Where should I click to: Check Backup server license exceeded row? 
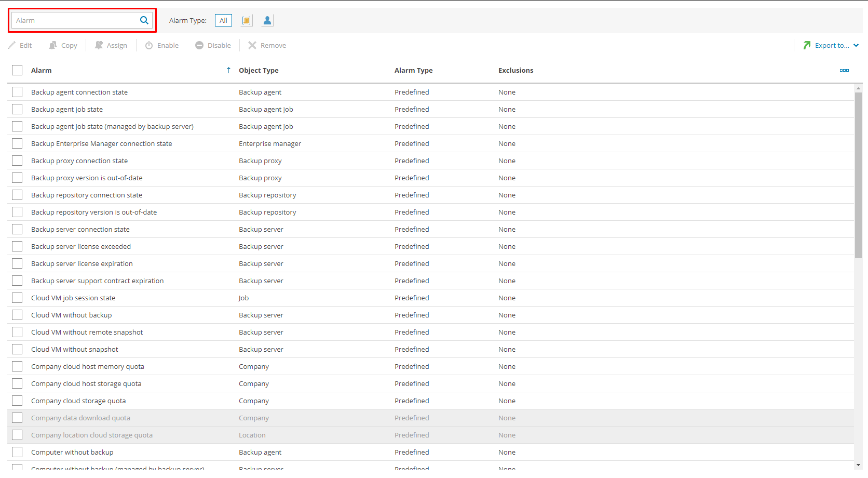pos(17,246)
